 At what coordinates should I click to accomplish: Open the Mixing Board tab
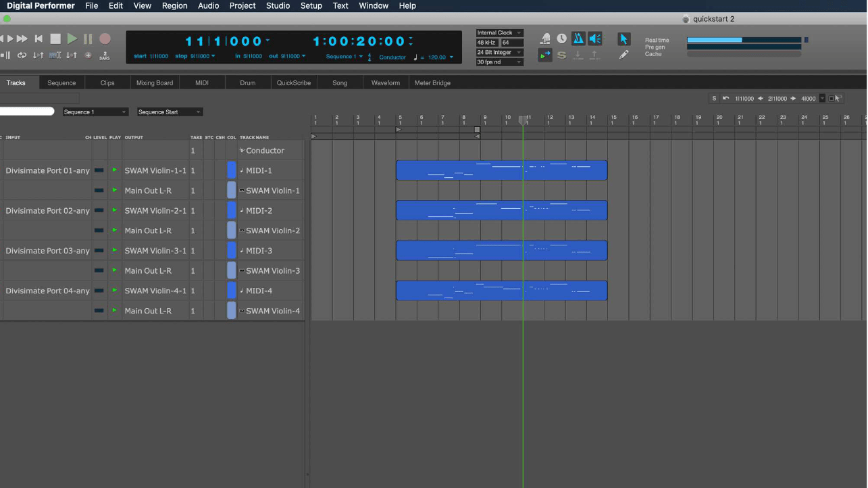coord(155,82)
